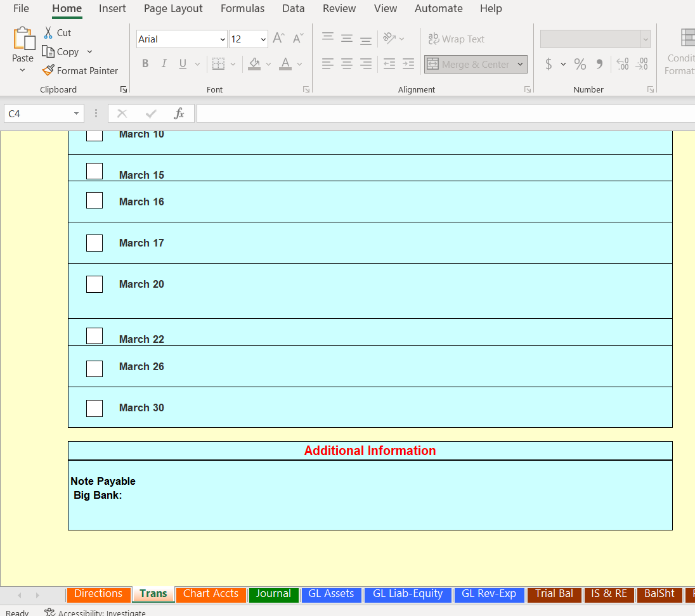
Task: Open Clipboard pane launcher
Action: tap(124, 89)
